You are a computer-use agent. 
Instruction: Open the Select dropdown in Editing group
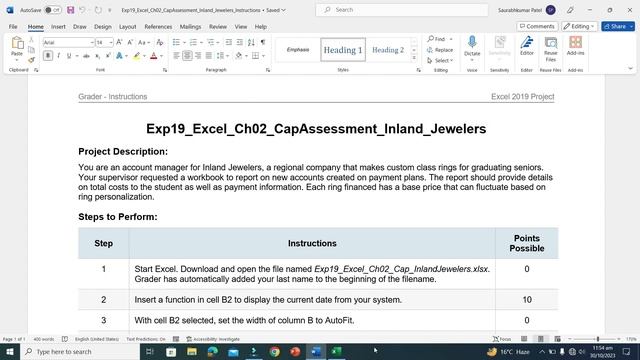pos(440,60)
